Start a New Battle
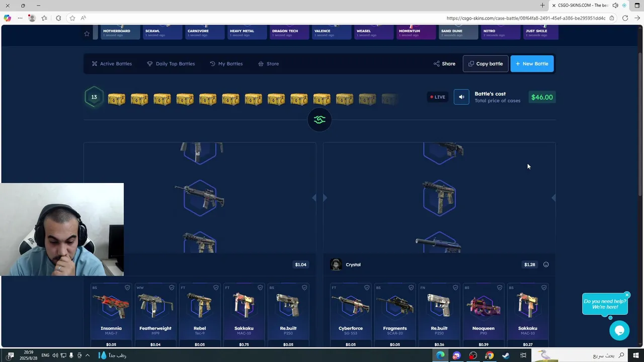The height and width of the screenshot is (362, 644). 532,64
